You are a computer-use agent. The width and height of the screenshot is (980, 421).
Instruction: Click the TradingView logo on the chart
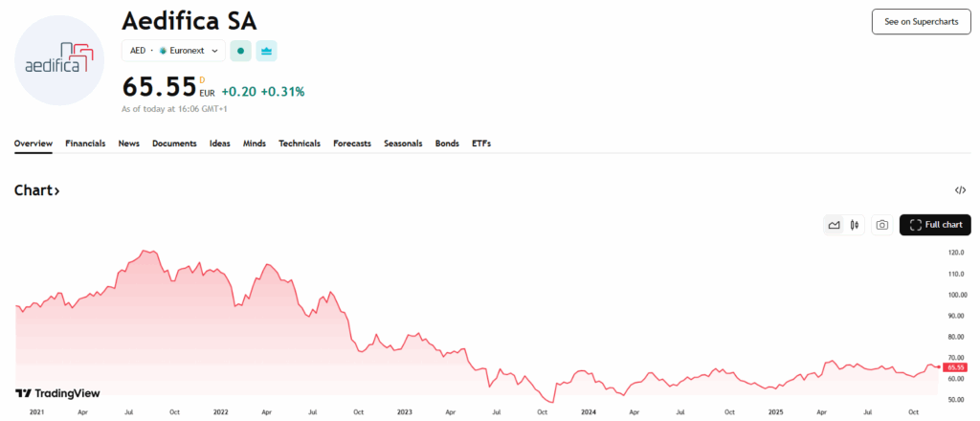click(57, 393)
